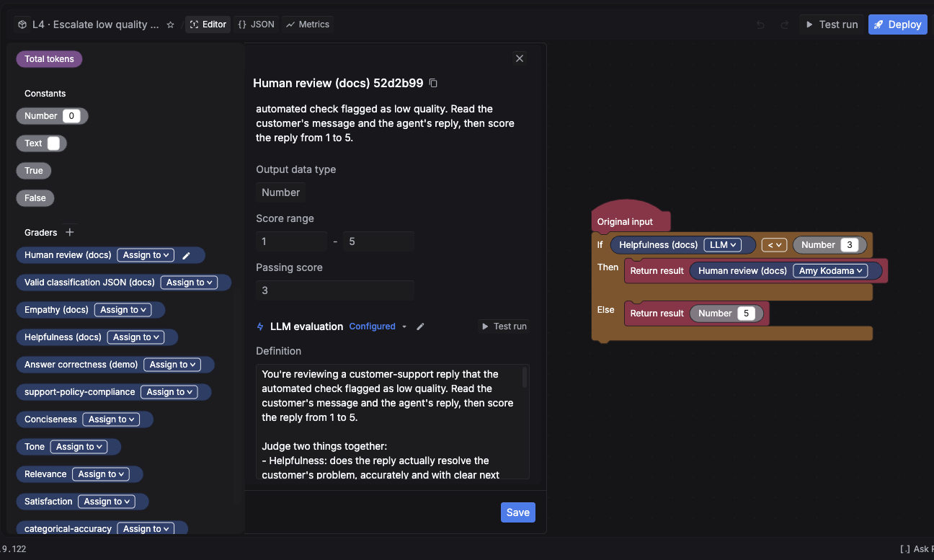Image resolution: width=934 pixels, height=560 pixels.
Task: Switch to the JSON tab
Action: pos(256,25)
